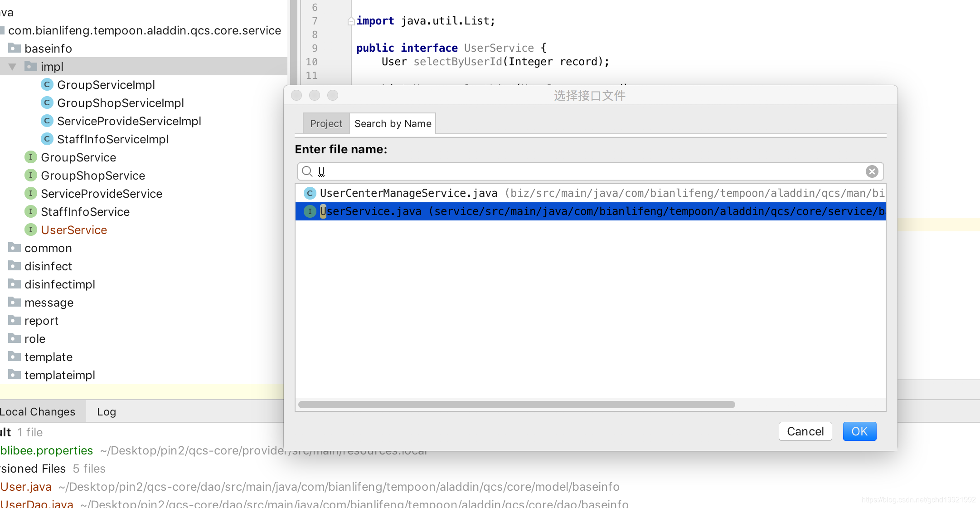
Task: Open the common folder icon
Action: 15,248
